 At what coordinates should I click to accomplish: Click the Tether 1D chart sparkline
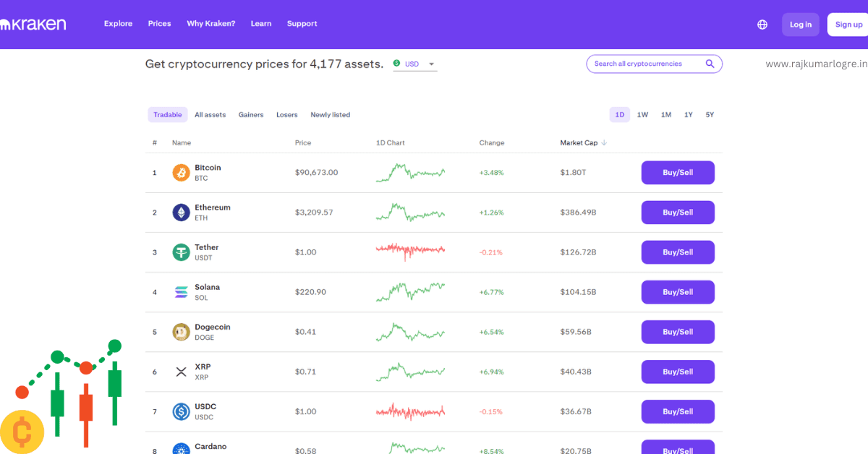[410, 250]
